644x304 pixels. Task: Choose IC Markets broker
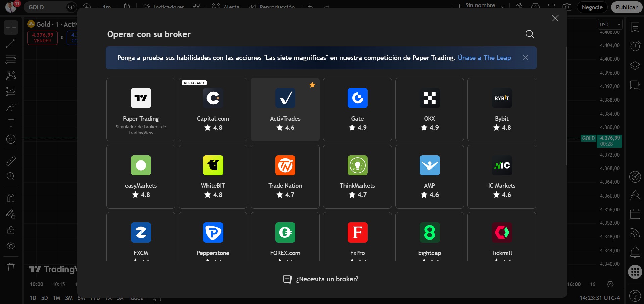tap(502, 177)
